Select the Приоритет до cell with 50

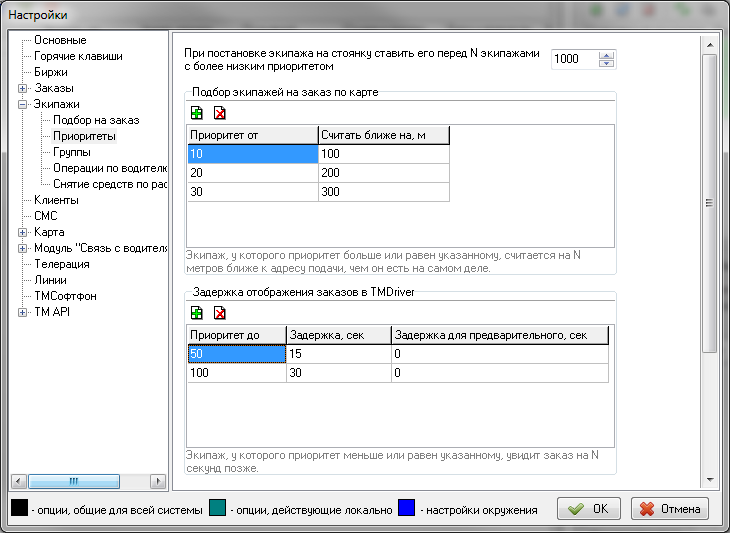tap(237, 354)
